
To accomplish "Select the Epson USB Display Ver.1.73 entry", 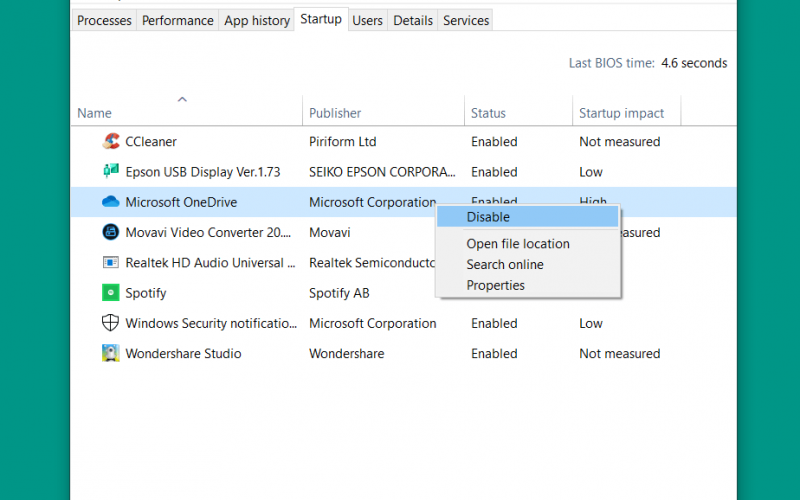I will click(203, 172).
